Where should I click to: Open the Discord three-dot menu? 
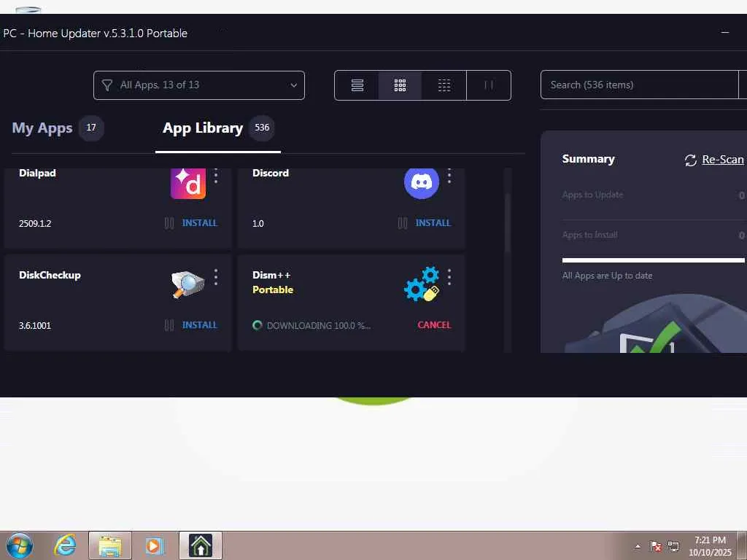point(449,176)
